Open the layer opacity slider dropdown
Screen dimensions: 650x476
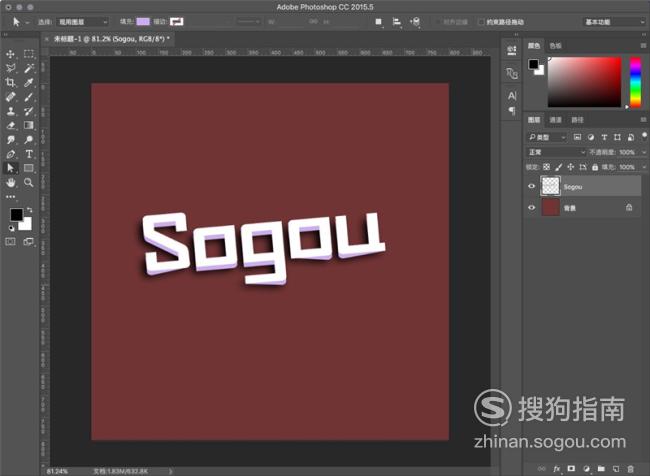click(644, 152)
